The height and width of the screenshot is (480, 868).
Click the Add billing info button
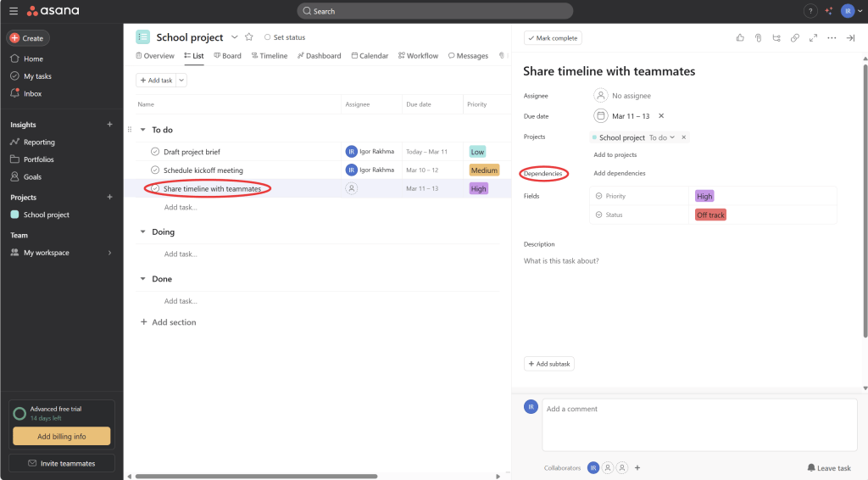point(61,436)
